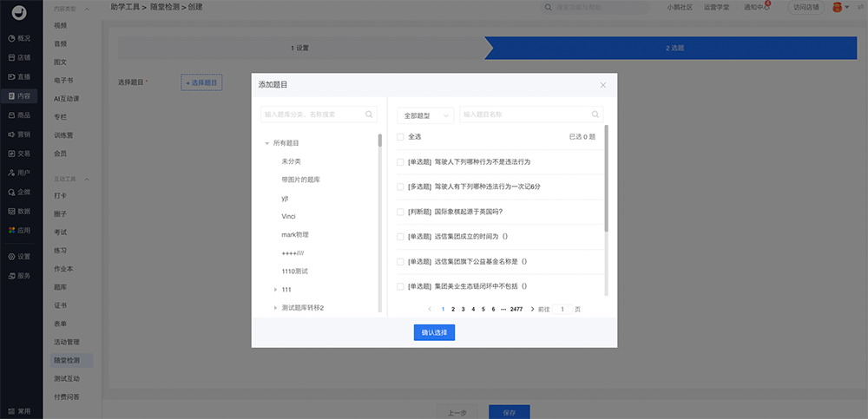Open the 营销 marketing sidebar icon

tap(11, 134)
